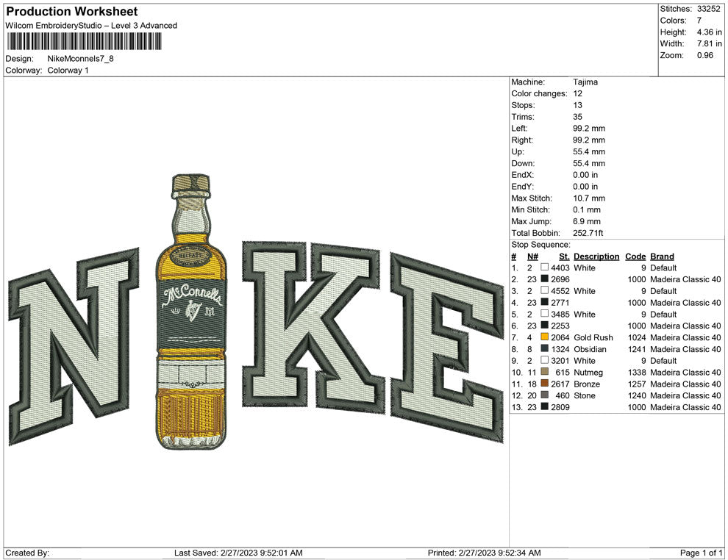Click the Max Jump value 6.9 mm
The image size is (728, 560).
coord(586,221)
